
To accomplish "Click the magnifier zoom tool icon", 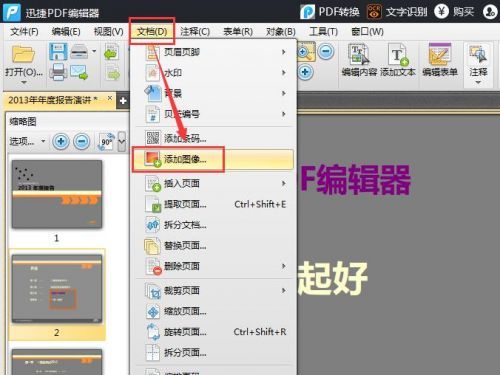I will pos(306,52).
